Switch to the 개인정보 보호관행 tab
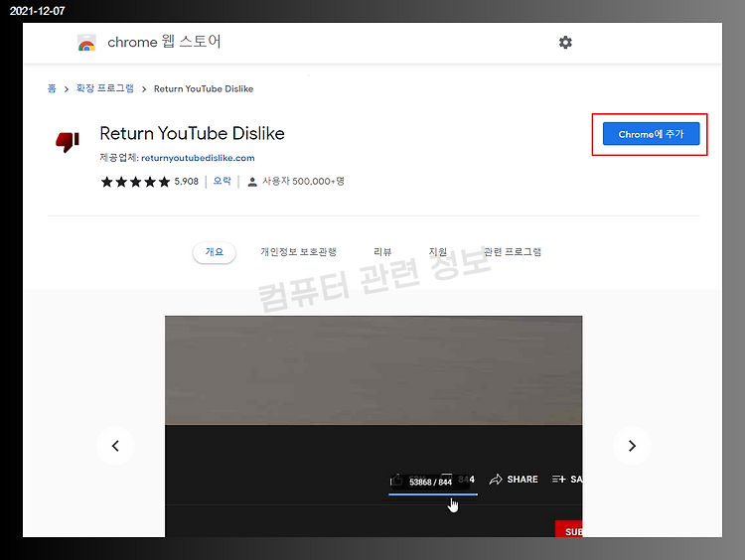The height and width of the screenshot is (560, 745). pyautogui.click(x=298, y=252)
